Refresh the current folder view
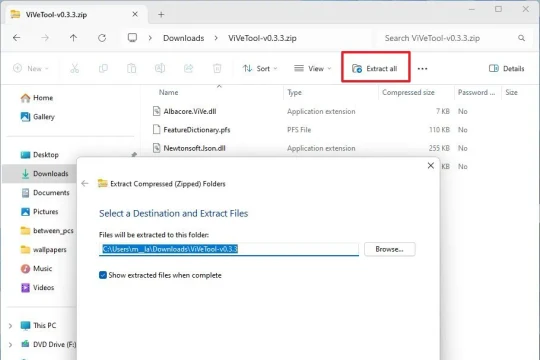Screen dimensions: 540x360 102,38
